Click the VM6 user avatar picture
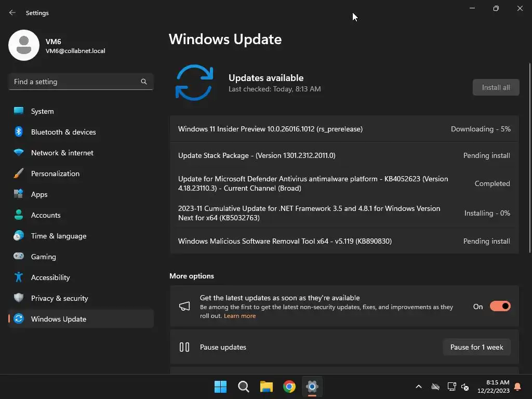The width and height of the screenshot is (532, 399). [x=24, y=45]
